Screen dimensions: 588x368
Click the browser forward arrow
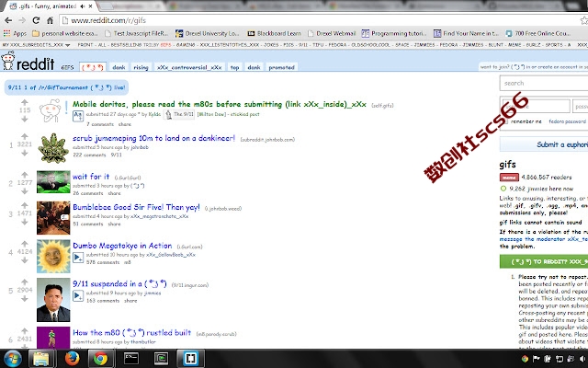click(x=22, y=20)
